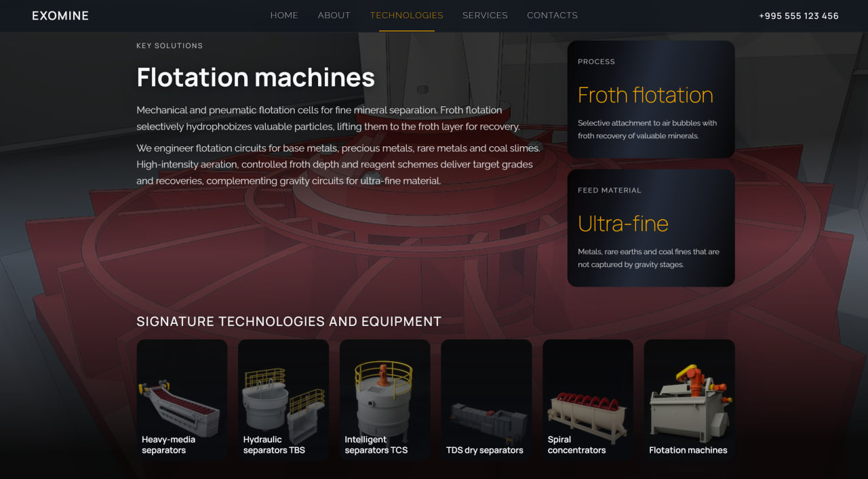Call the phone number +995 555 123 456
868x479 pixels.
[x=799, y=16]
